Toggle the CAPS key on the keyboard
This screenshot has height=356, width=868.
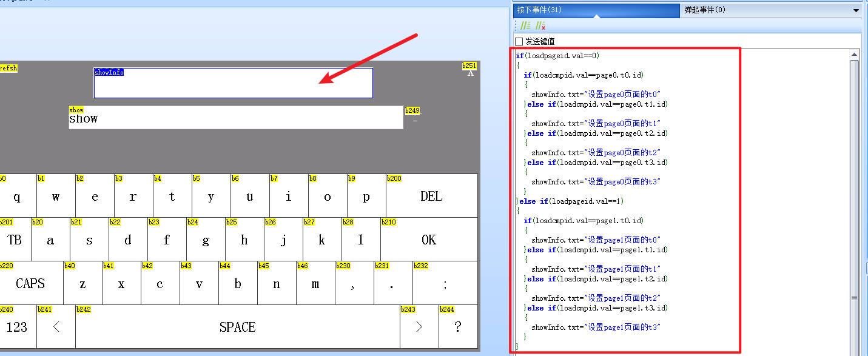pos(30,283)
